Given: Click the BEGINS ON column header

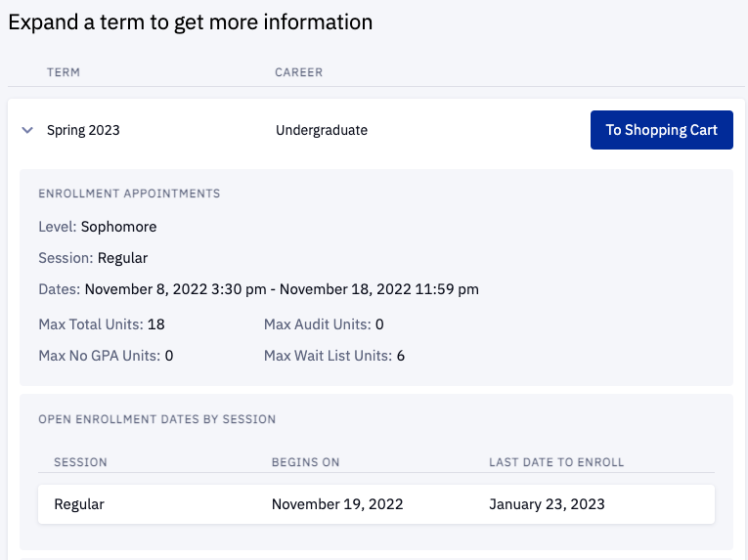Looking at the screenshot, I should pyautogui.click(x=305, y=462).
